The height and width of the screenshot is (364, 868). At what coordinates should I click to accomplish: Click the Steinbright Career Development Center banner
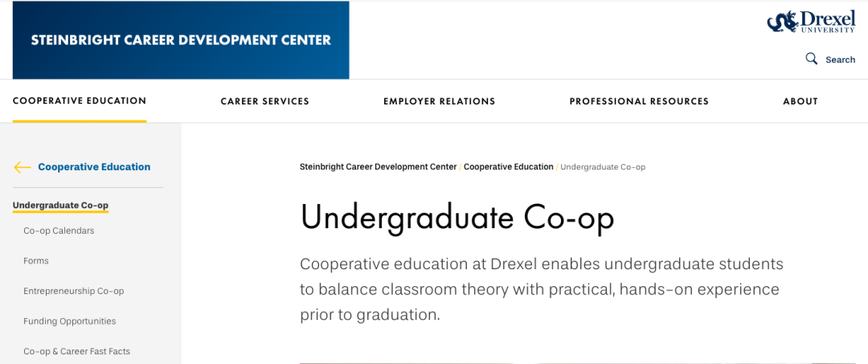pos(181,40)
